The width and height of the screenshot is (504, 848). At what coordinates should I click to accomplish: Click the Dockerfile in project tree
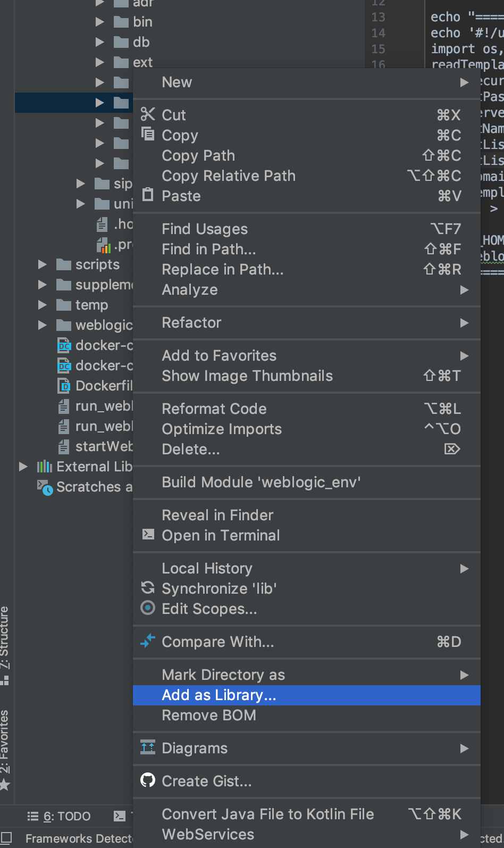[103, 386]
